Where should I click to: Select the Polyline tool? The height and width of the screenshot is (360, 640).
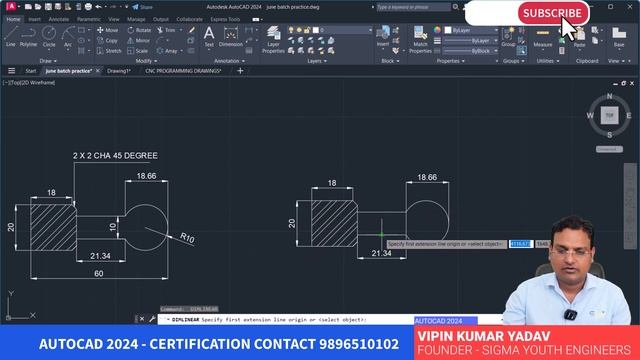pyautogui.click(x=28, y=36)
